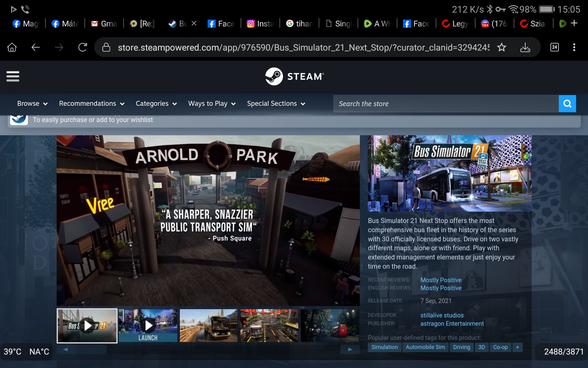
Task: Open browser downloads icon
Action: pyautogui.click(x=525, y=48)
